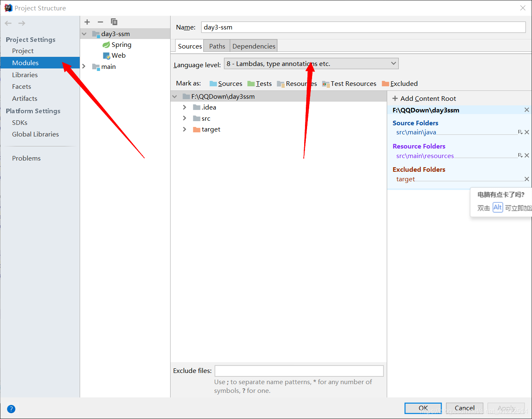
Task: Mark as Sources folder
Action: click(x=226, y=84)
